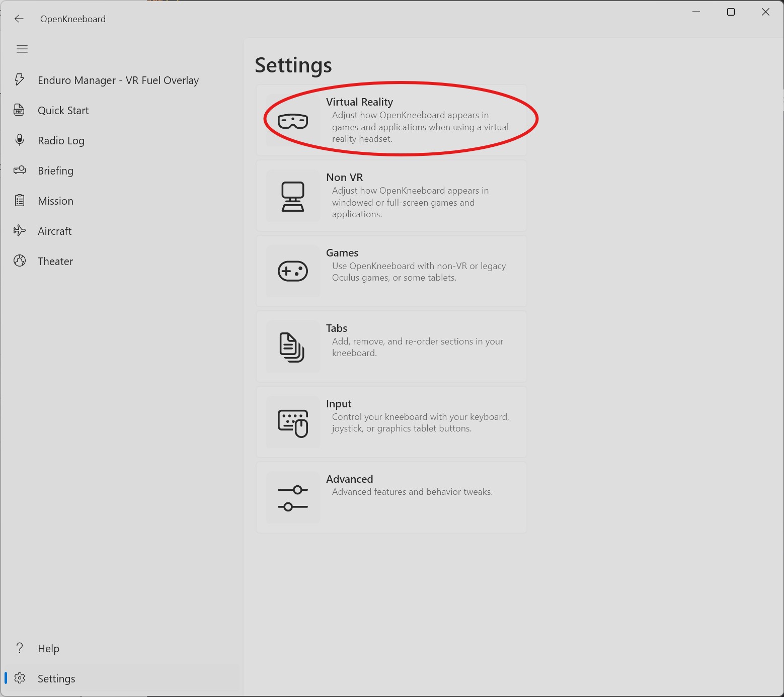This screenshot has width=784, height=697.
Task: Click the VR headset icon
Action: point(293,121)
